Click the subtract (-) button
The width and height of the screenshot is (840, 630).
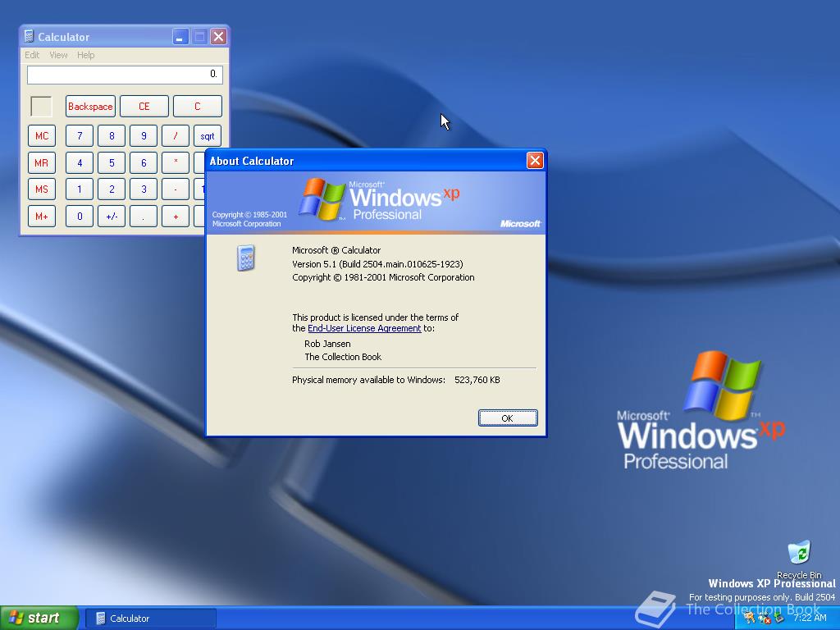[x=176, y=189]
